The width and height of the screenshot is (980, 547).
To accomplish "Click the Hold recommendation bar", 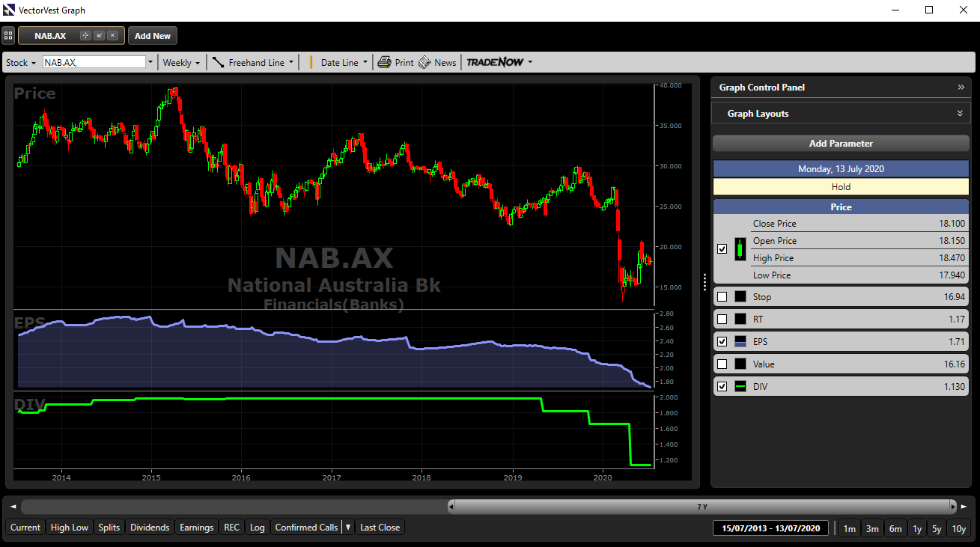I will pos(841,187).
